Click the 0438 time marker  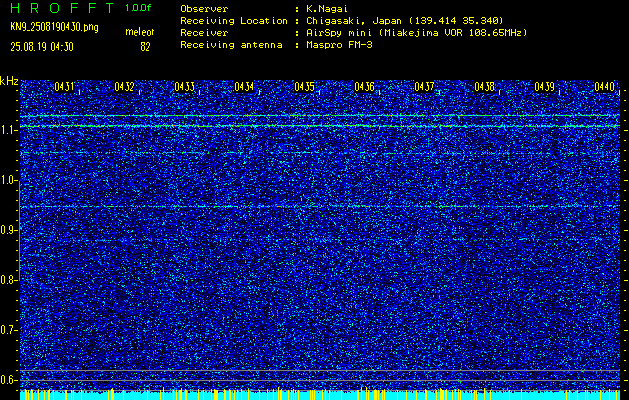pyautogui.click(x=485, y=87)
